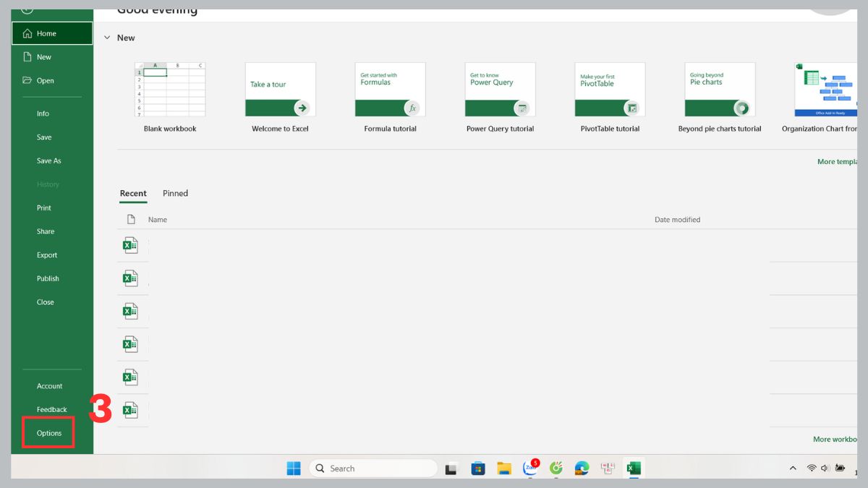Select Home in the backstage sidebar
Viewport: 868px width, 488px height.
coord(52,33)
